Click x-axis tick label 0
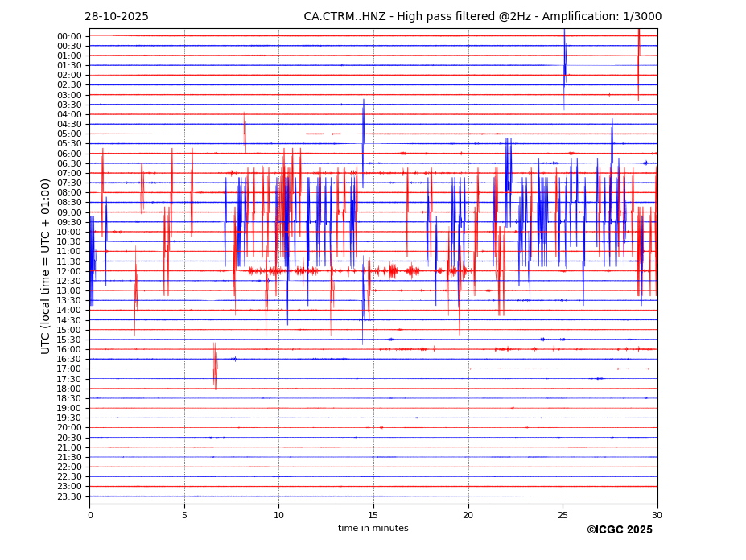Screen dimensions: 746x560 (90, 515)
